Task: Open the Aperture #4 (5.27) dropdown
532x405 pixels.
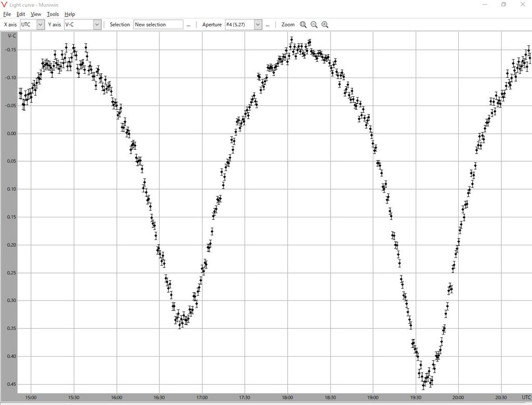Action: coord(258,24)
